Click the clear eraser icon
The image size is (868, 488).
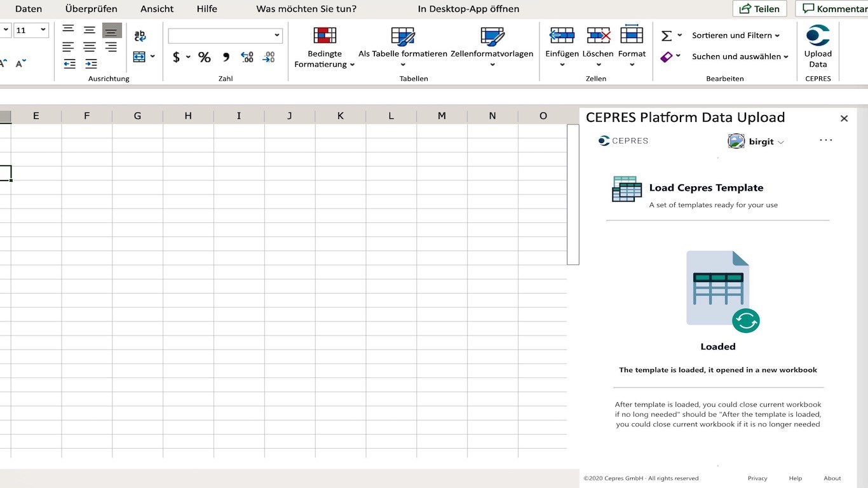(666, 57)
